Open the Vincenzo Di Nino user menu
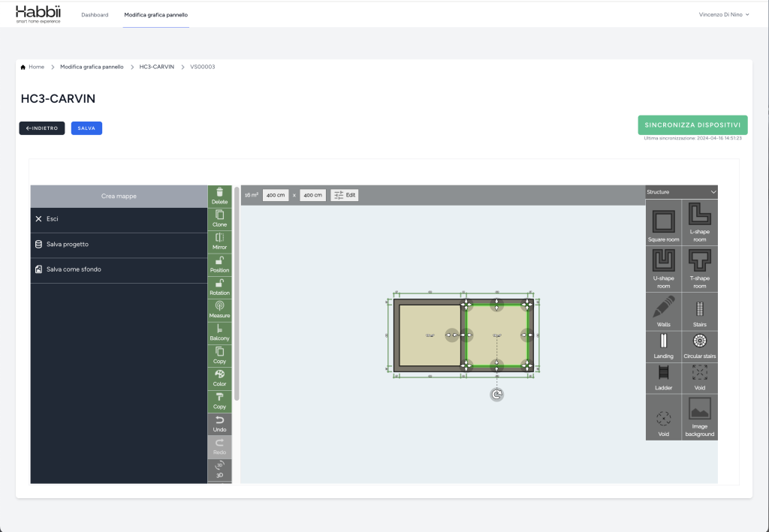This screenshot has height=532, width=769. pos(724,15)
